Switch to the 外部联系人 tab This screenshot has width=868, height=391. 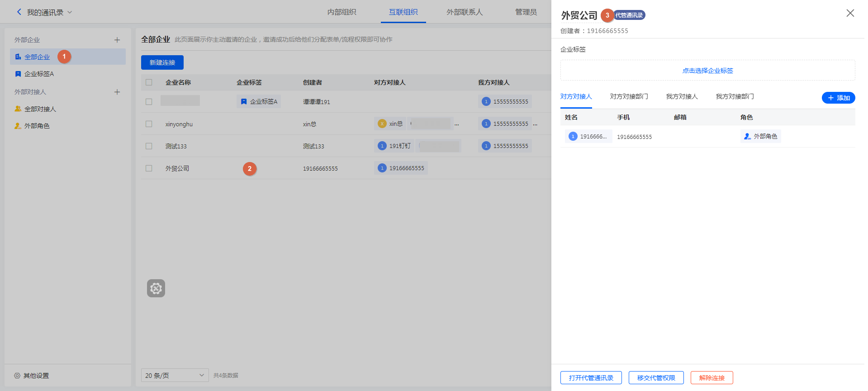click(465, 12)
